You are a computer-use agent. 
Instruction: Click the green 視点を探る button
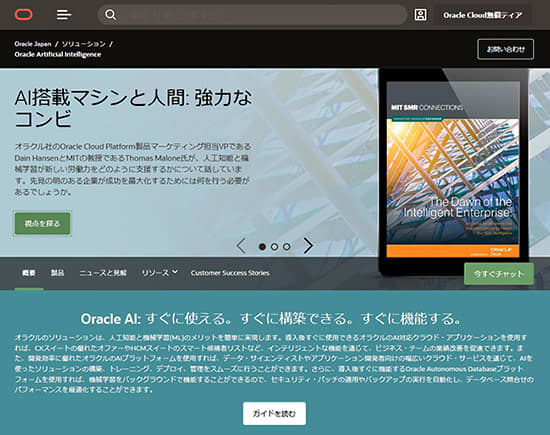point(42,223)
